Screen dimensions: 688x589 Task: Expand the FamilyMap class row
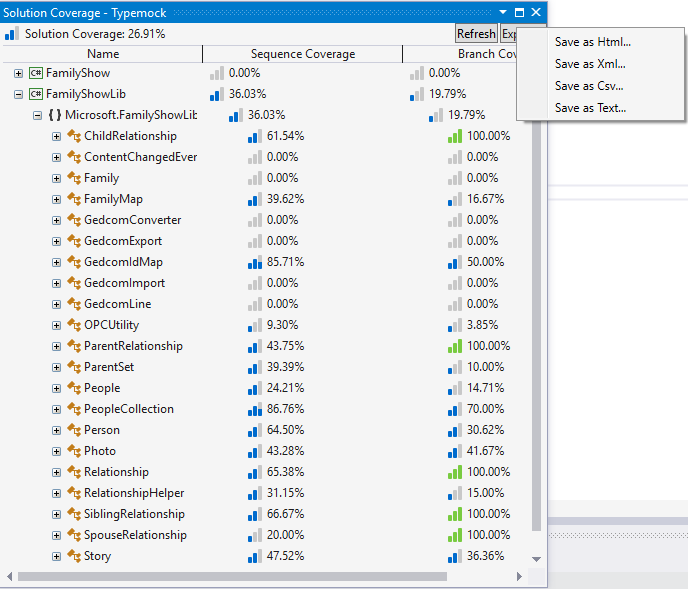coord(57,200)
